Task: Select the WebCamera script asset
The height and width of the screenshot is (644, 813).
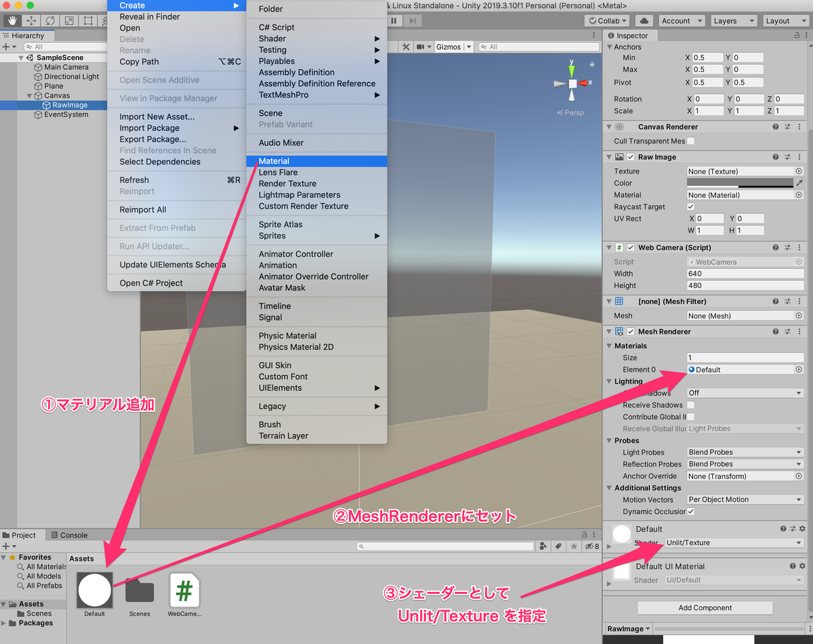Action: point(184,595)
